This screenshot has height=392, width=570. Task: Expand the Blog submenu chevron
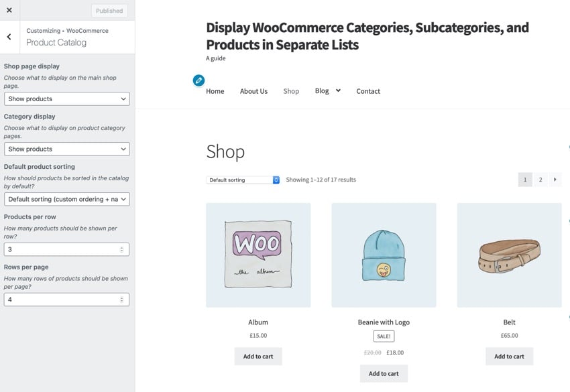337,89
